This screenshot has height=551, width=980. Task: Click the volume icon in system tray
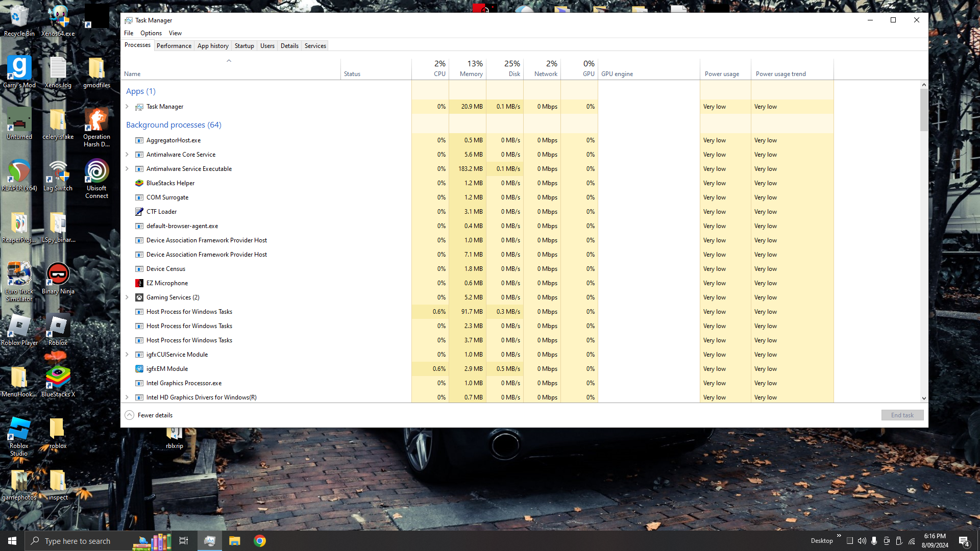[862, 541]
